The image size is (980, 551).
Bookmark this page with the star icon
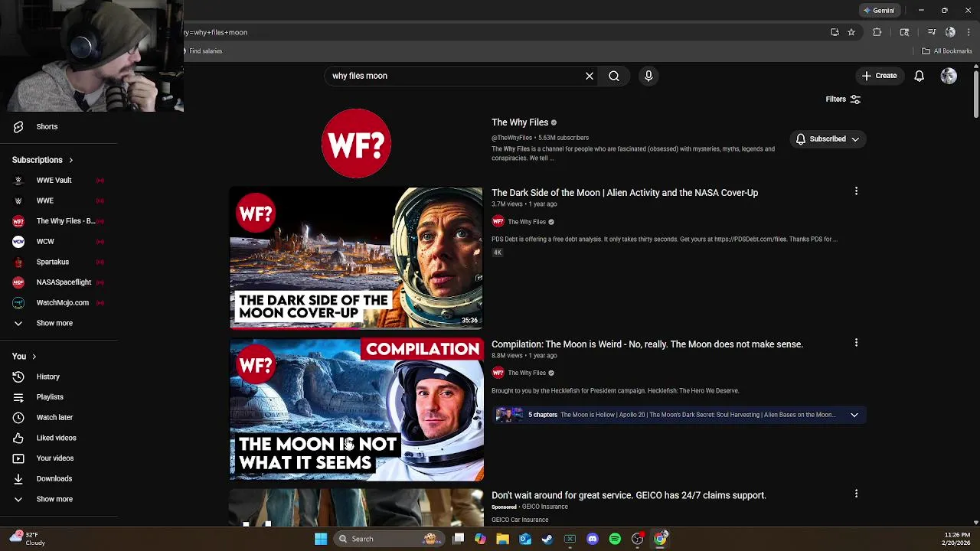point(851,32)
